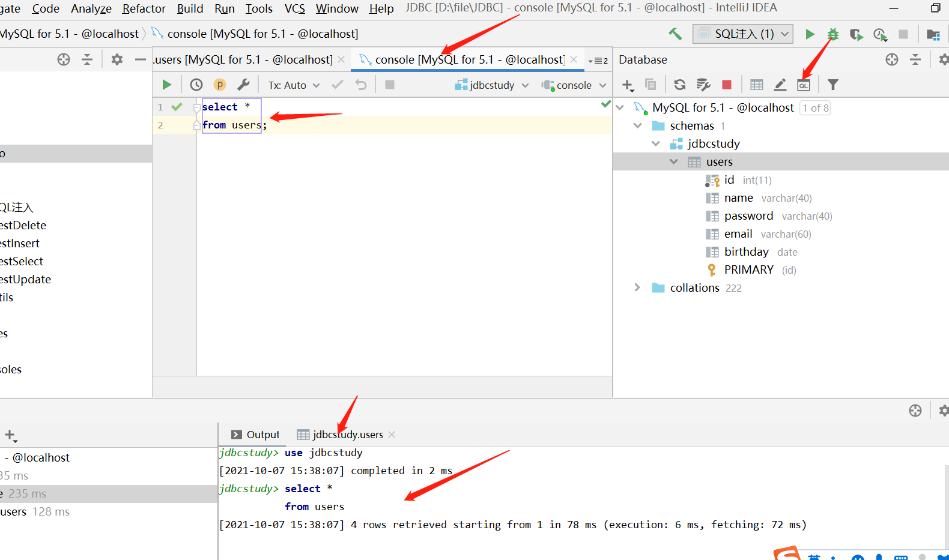This screenshot has height=560, width=949.
Task: Collapse the users table node
Action: pos(674,161)
